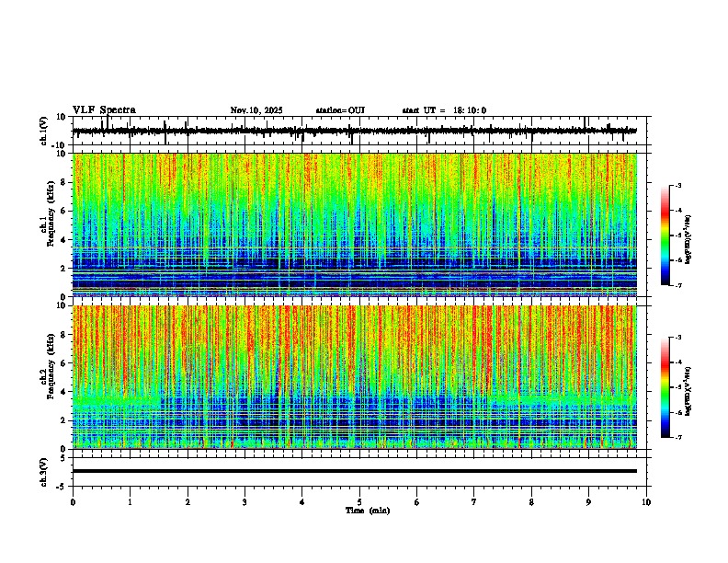The width and height of the screenshot is (728, 563).
Task: Click the "0" time axis tick label
Action: (73, 502)
